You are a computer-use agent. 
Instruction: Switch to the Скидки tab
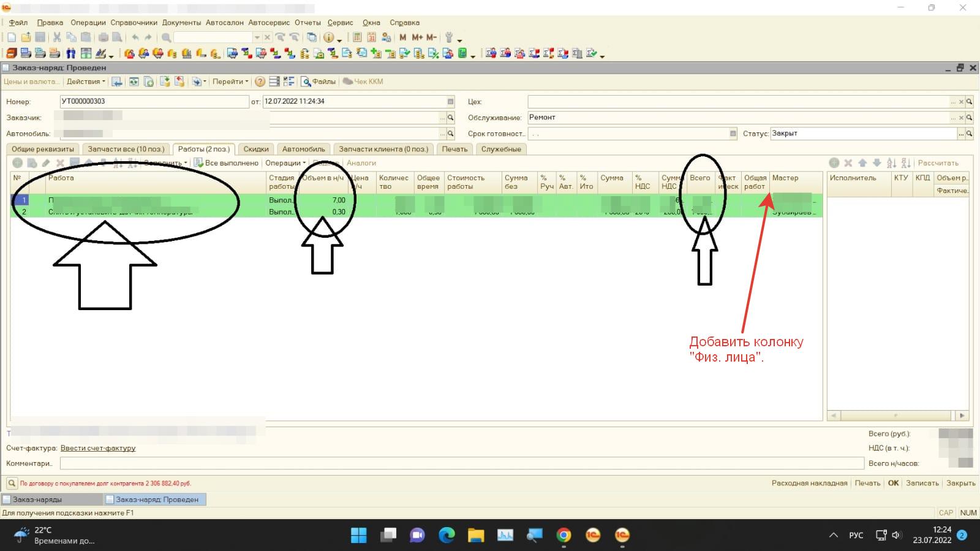pyautogui.click(x=256, y=149)
